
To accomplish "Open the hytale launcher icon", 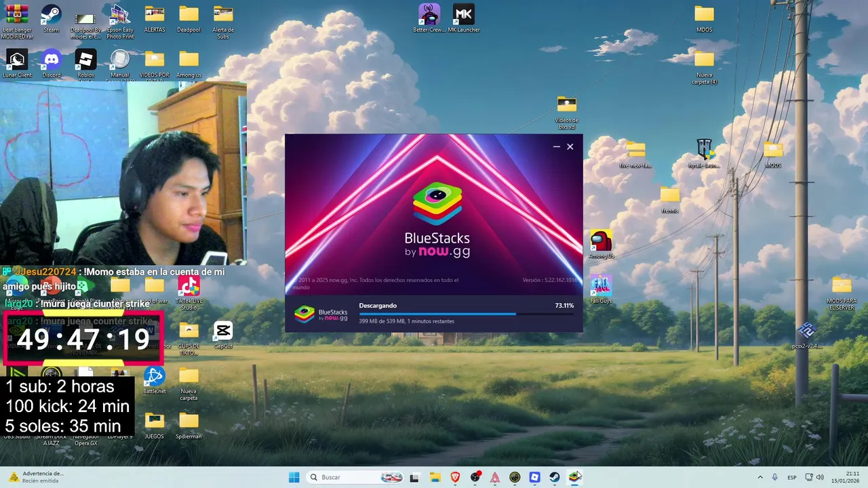I will [705, 154].
